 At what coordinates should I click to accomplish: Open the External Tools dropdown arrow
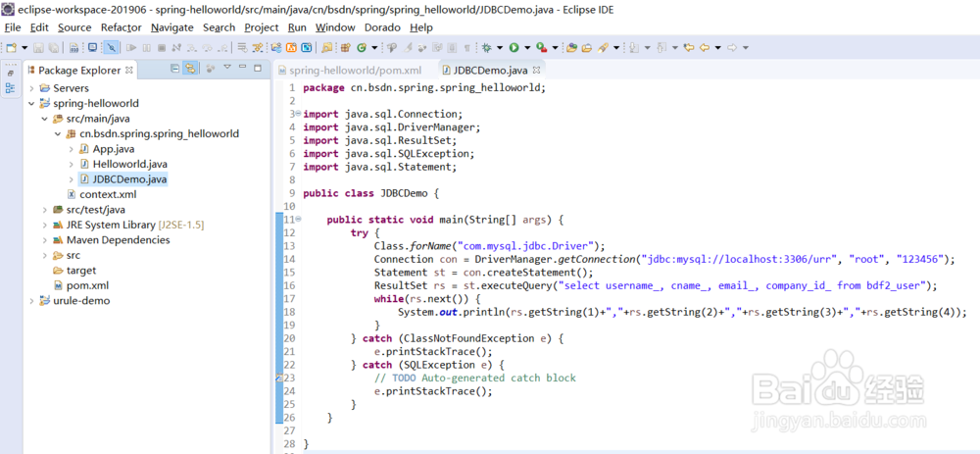pyautogui.click(x=555, y=47)
